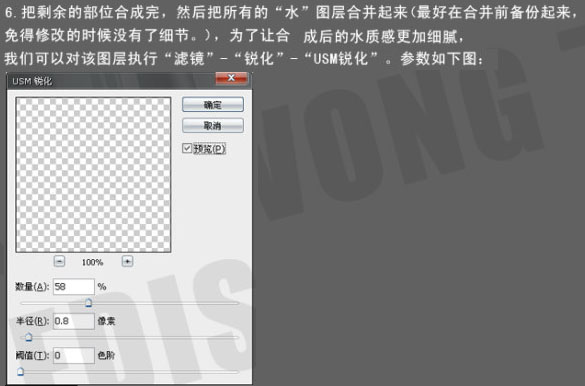Toggle the 预览(P) checkbox
Screen dimensions: 585x386
[187, 148]
